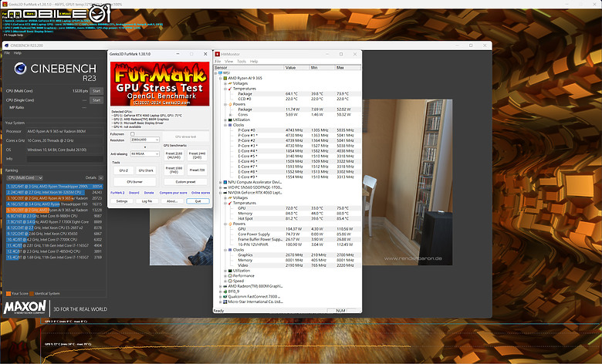Click the FurMark banner image
Image resolution: width=602 pixels, height=364 pixels.
160,84
